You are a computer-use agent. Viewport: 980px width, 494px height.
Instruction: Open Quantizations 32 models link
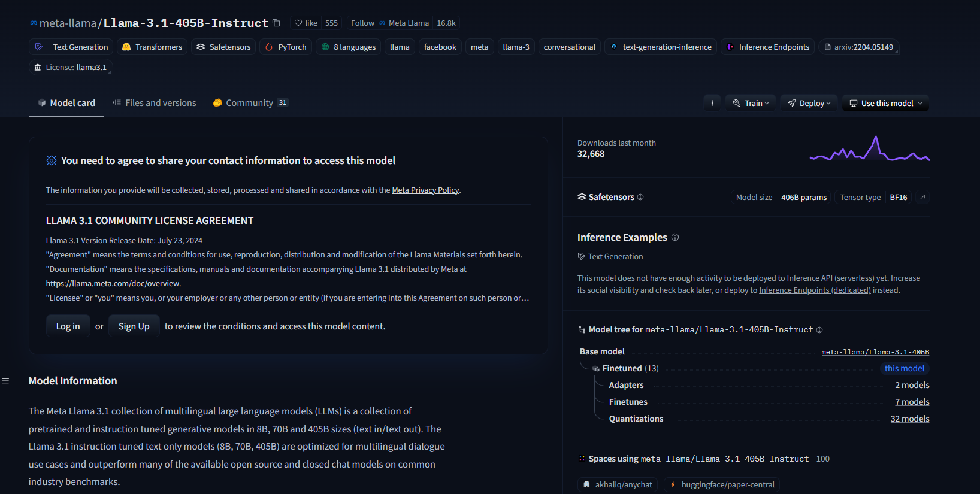[910, 419]
